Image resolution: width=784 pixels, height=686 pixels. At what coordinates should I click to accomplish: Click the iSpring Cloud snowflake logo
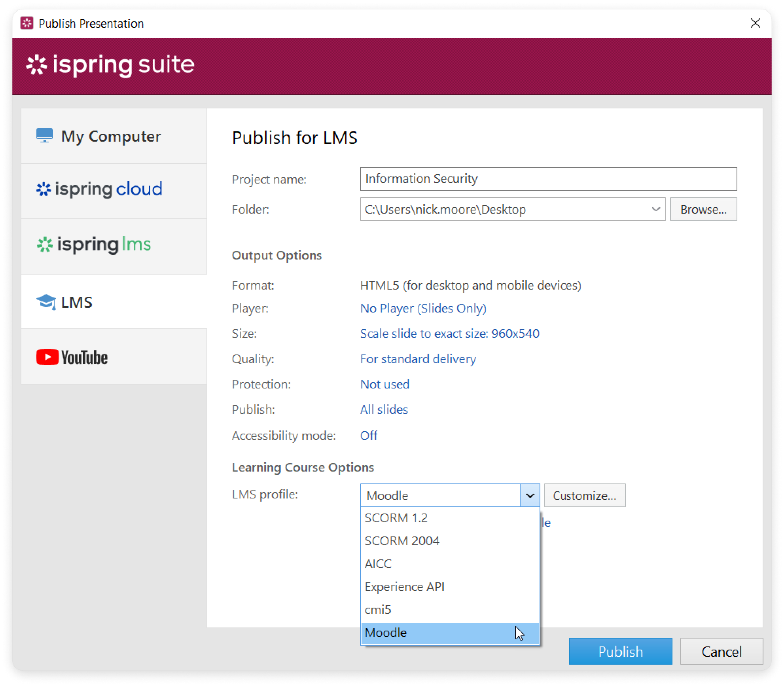coord(44,189)
